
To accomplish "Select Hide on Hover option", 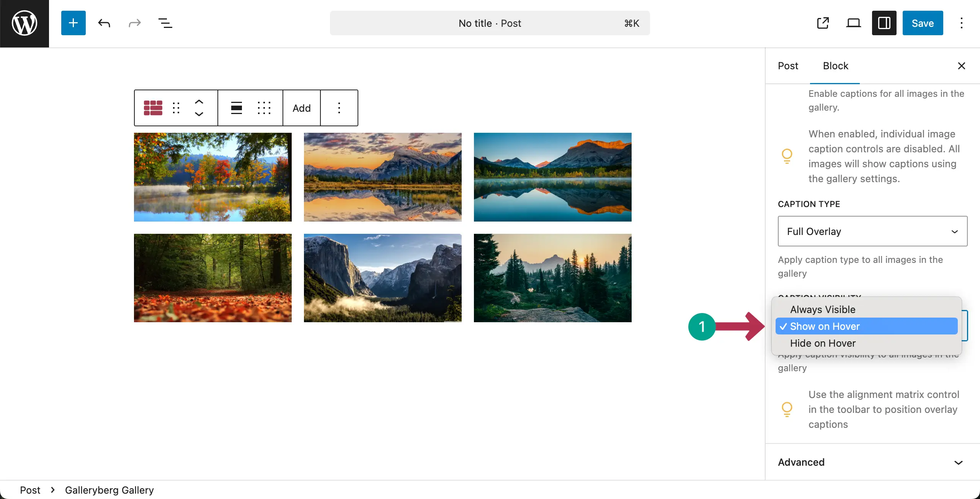I will click(x=822, y=343).
